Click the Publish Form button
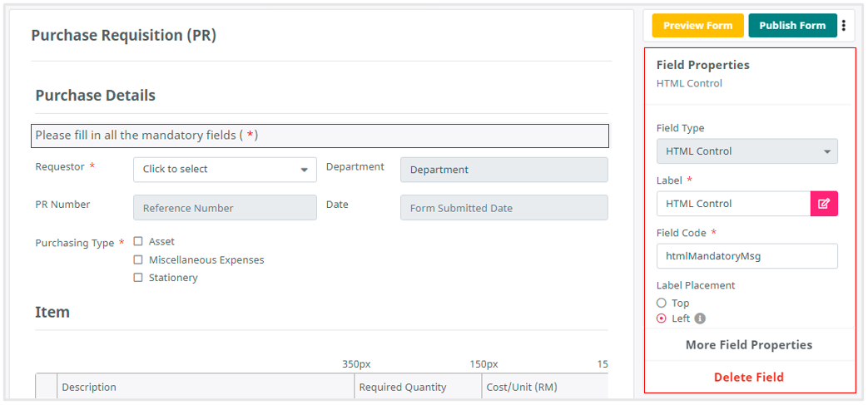Image resolution: width=868 pixels, height=405 pixels. pos(791,26)
